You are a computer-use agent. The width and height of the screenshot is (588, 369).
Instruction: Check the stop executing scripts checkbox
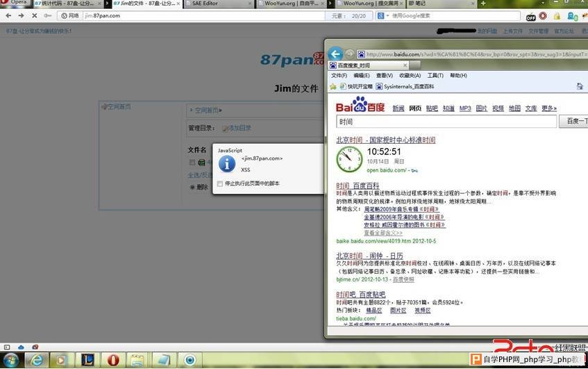pyautogui.click(x=220, y=183)
